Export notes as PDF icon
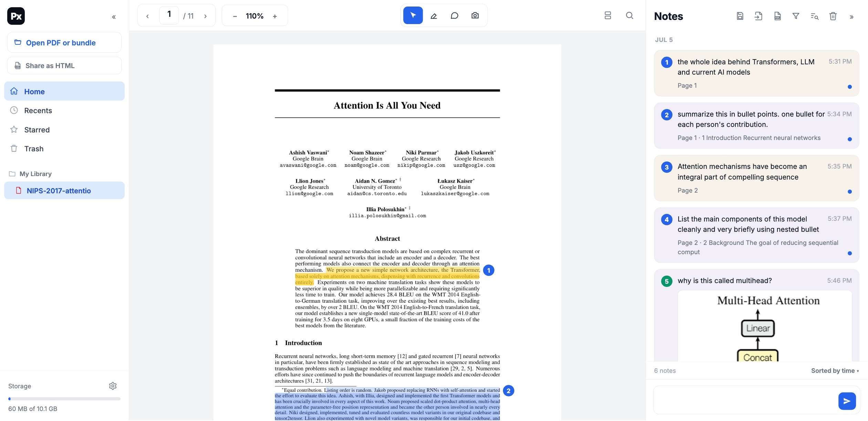This screenshot has height=421, width=868. [777, 16]
